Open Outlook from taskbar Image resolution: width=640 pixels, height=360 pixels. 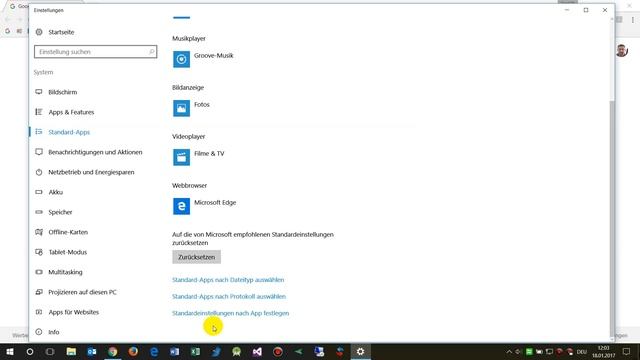[x=92, y=351]
